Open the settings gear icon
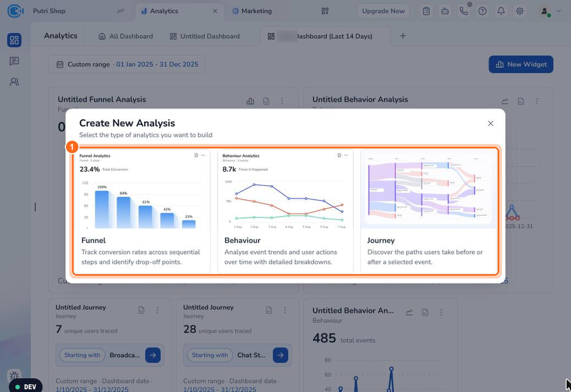 coord(520,11)
